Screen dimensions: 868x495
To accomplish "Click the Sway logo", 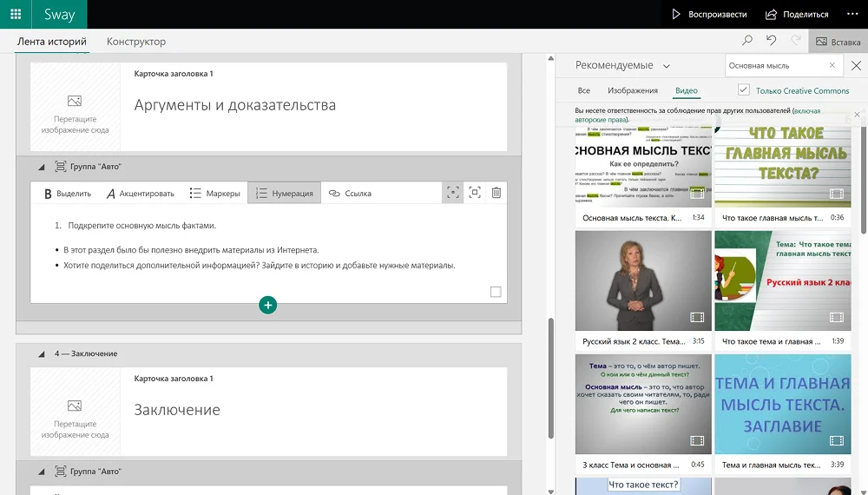I will click(59, 15).
